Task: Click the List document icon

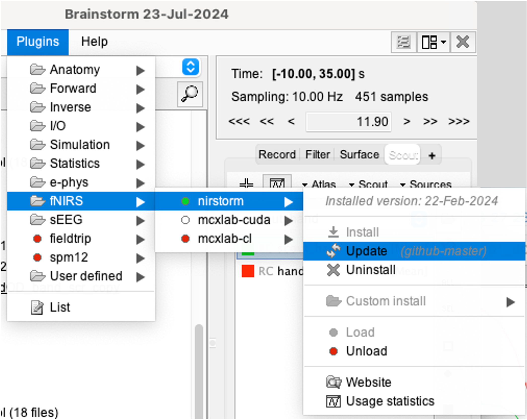Action: [37, 307]
